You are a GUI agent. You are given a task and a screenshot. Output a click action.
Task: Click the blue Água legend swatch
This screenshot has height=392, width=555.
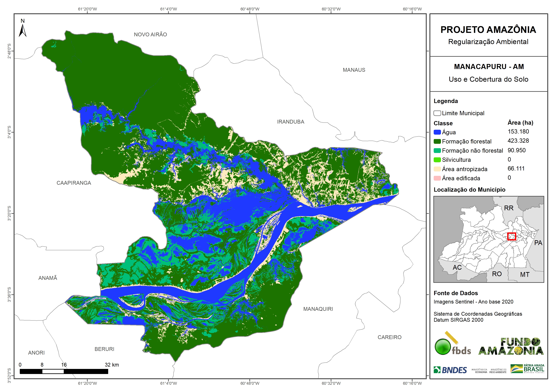(x=437, y=132)
